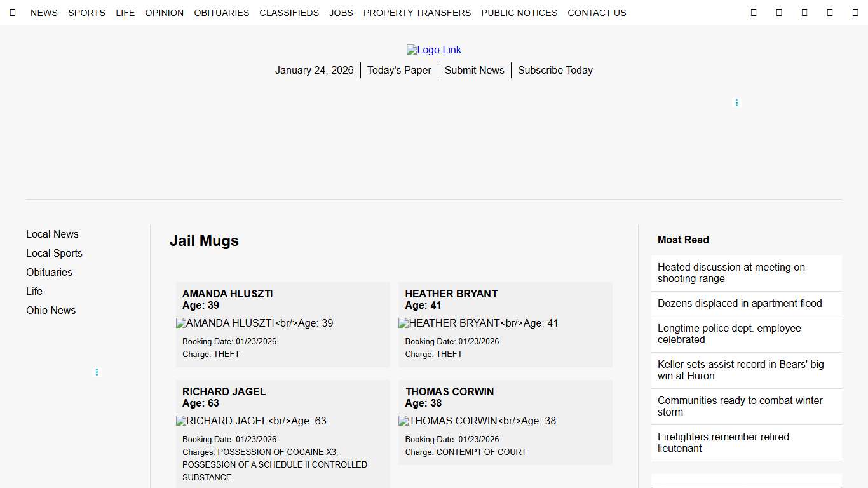868x488 pixels.
Task: Open 'Keller sets assist record' story
Action: tap(740, 370)
